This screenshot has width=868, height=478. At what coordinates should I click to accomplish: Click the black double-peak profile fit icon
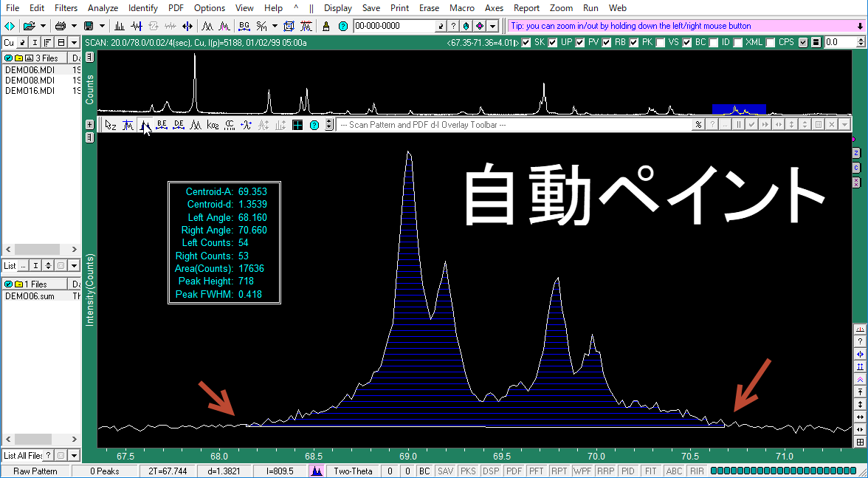[x=207, y=26]
